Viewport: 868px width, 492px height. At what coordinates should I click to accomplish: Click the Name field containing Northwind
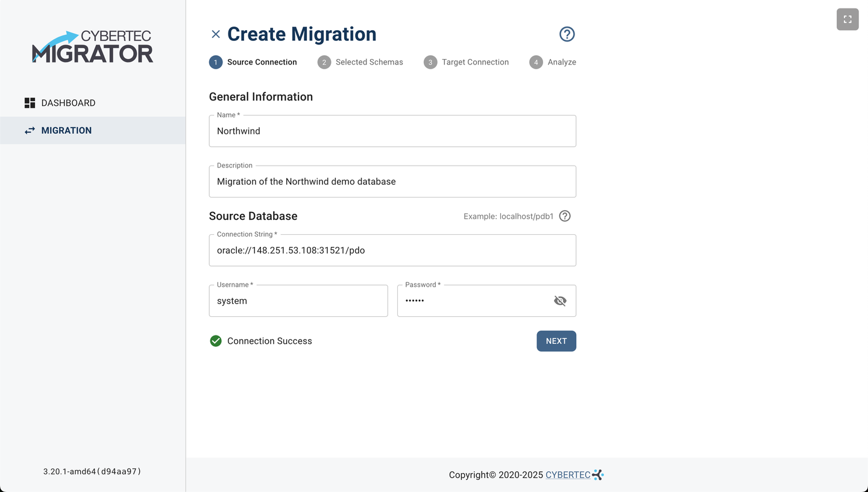(392, 131)
